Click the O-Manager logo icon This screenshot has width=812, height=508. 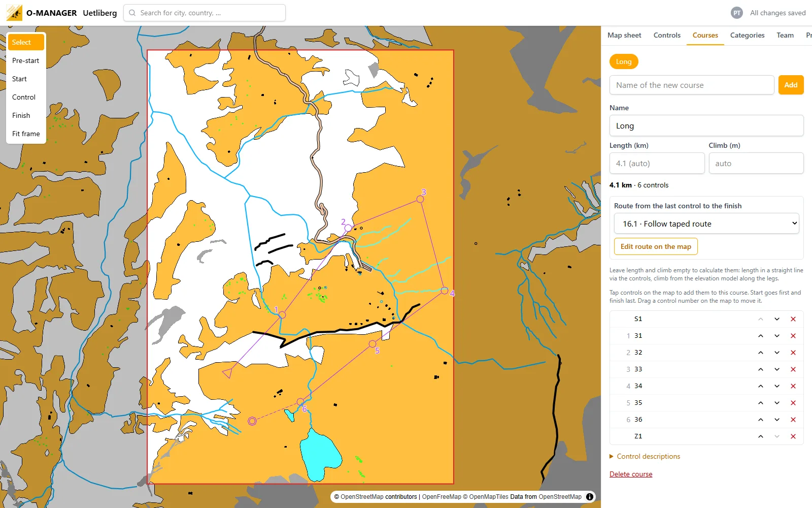[14, 13]
